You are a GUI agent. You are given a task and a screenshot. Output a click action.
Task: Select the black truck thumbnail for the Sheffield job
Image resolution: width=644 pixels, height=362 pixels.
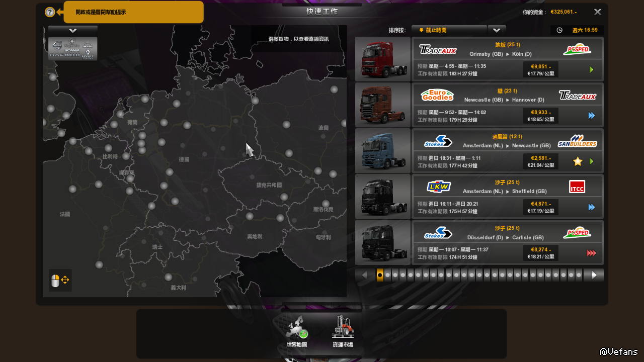click(383, 197)
